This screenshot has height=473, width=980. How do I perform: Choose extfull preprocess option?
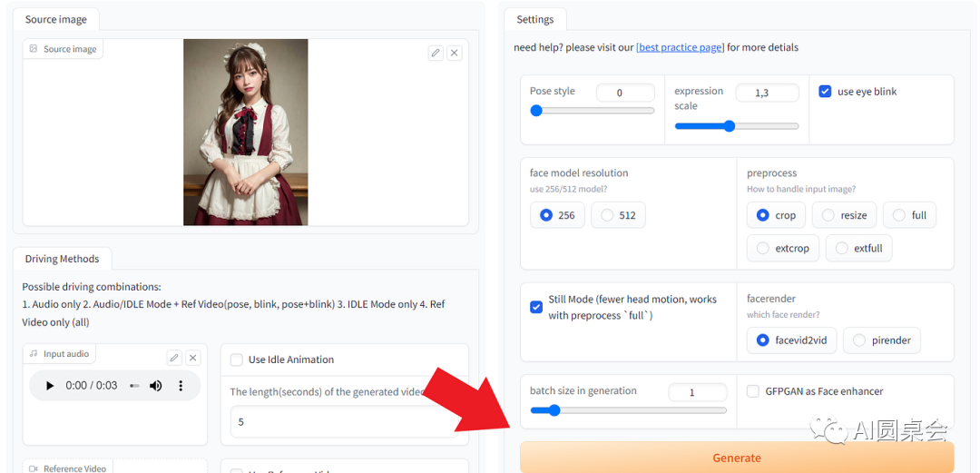858,249
